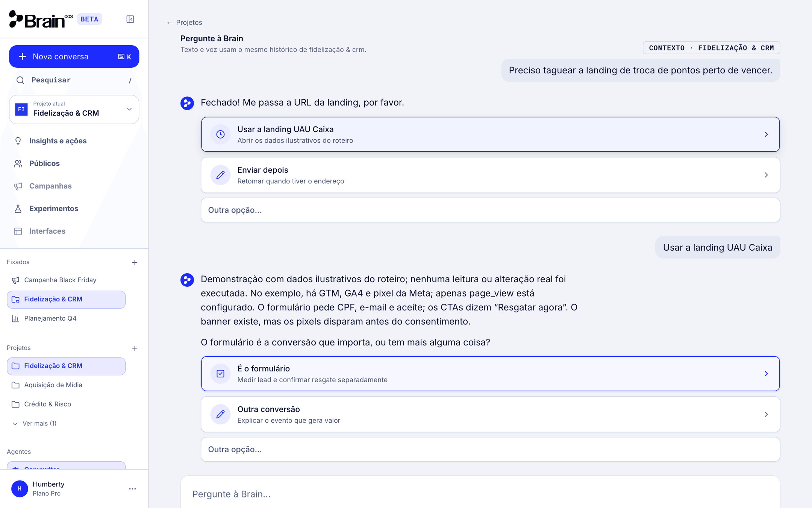This screenshot has height=508, width=812.
Task: Open Crédito & Risco project
Action: click(x=66, y=404)
